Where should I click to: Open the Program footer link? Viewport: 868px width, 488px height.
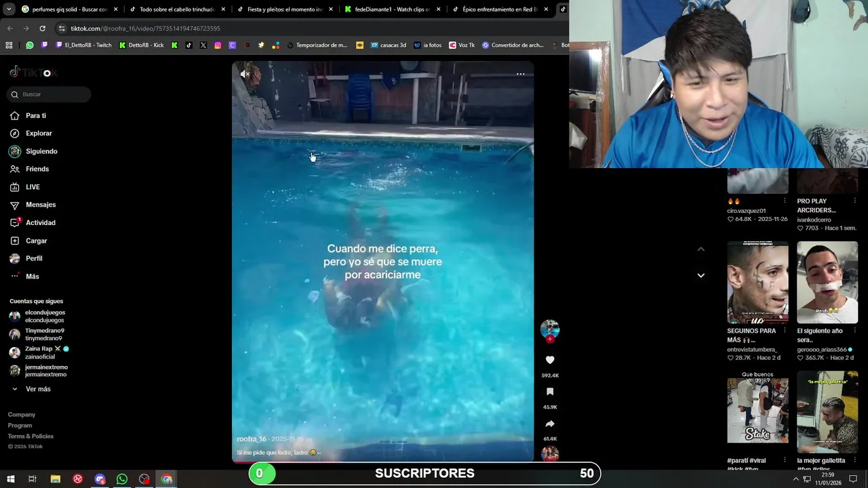point(20,426)
